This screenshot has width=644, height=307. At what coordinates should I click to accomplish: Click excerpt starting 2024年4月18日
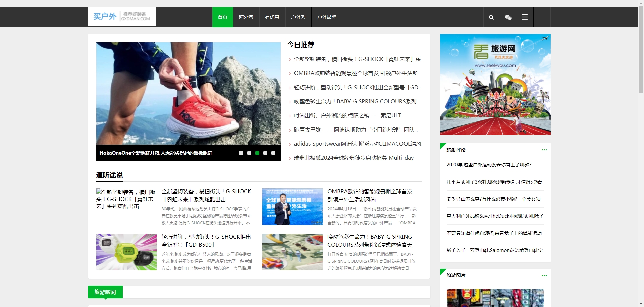(x=372, y=216)
